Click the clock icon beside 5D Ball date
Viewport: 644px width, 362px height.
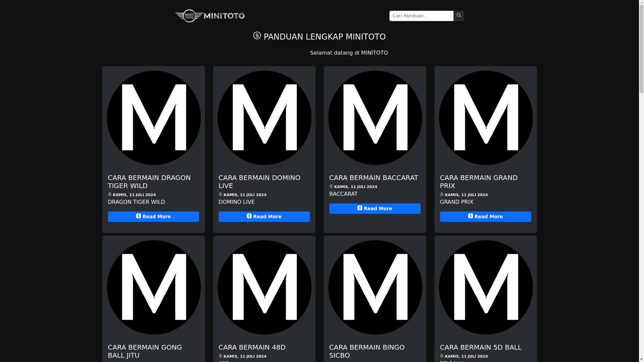[442, 356]
